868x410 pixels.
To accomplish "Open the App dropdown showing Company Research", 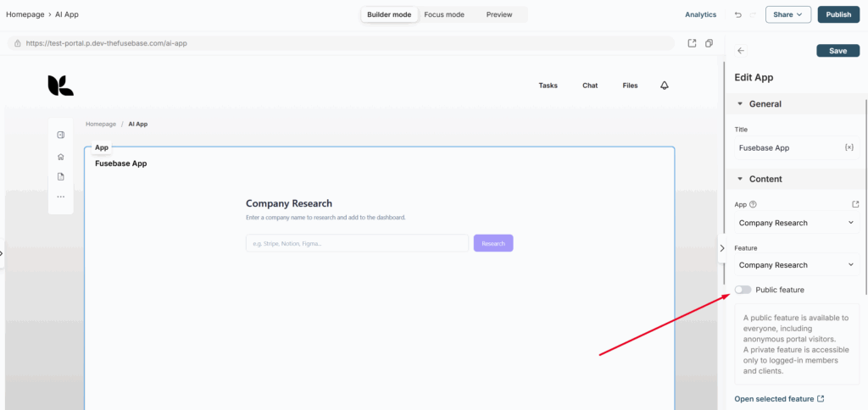I will (x=796, y=223).
